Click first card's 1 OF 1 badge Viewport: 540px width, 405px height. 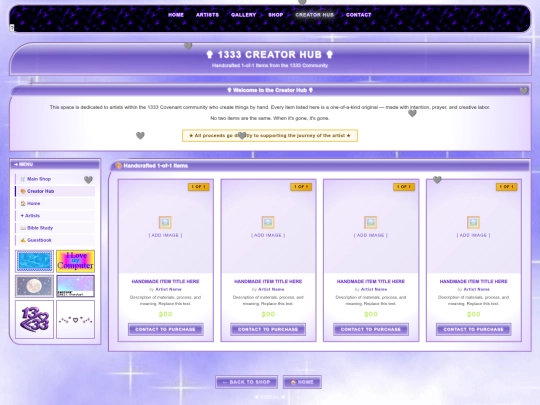point(199,187)
